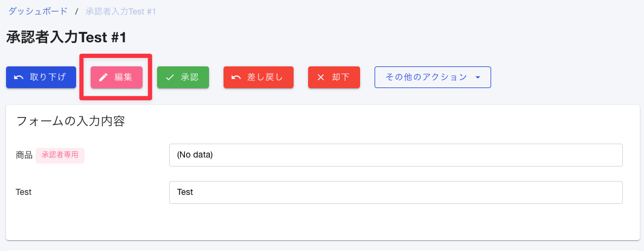The image size is (644, 251).
Task: Select the フォームの入力内容 section heading
Action: (x=70, y=121)
